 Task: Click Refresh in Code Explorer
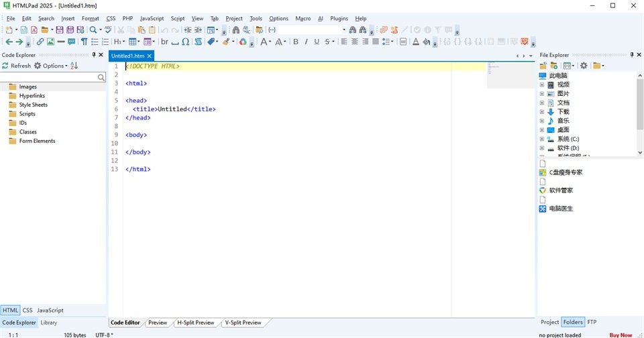pyautogui.click(x=16, y=66)
